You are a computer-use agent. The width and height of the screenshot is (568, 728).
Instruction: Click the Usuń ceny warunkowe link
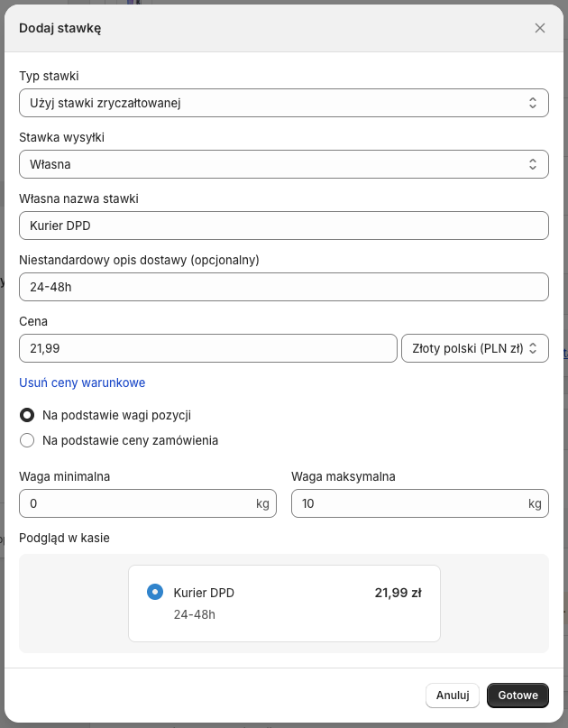[82, 382]
